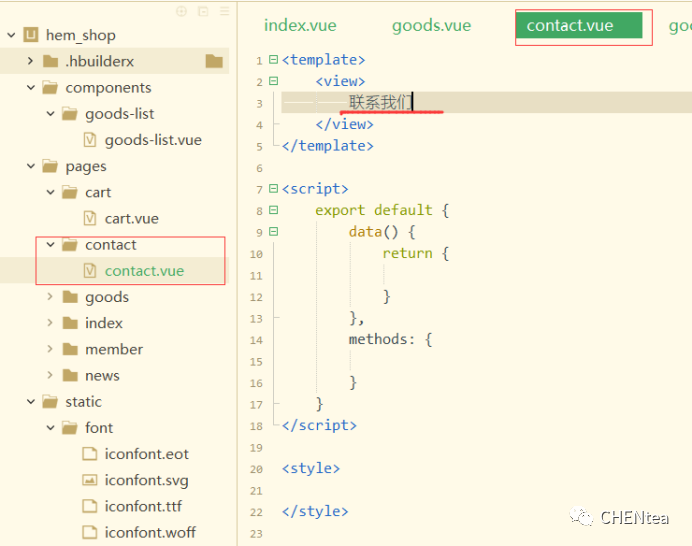Image resolution: width=692 pixels, height=546 pixels.
Task: Click the font folder icon
Action: [70, 428]
